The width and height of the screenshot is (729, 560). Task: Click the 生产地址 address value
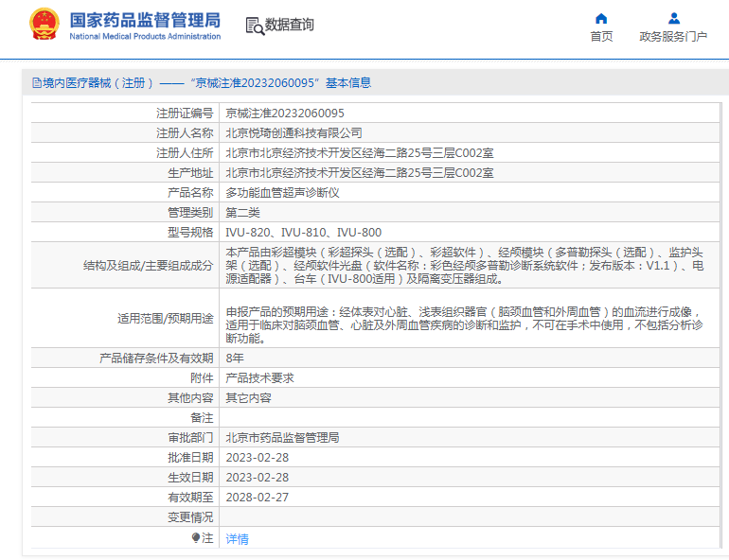click(360, 173)
